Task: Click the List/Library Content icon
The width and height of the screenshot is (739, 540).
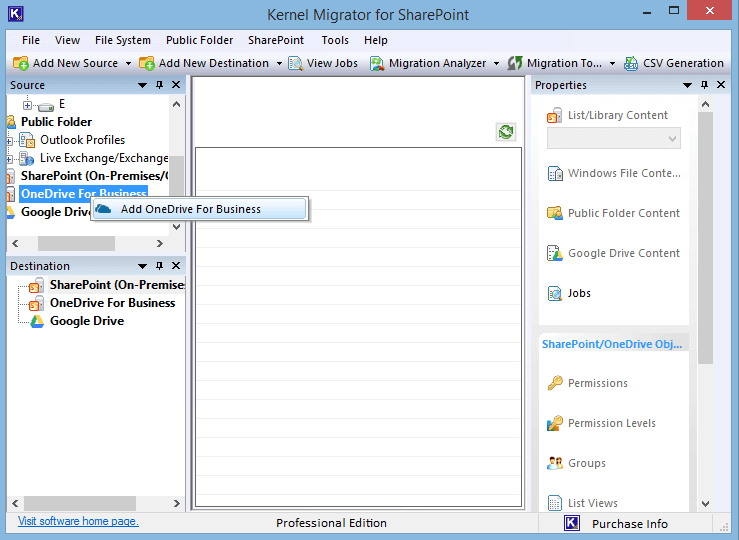Action: [x=554, y=115]
